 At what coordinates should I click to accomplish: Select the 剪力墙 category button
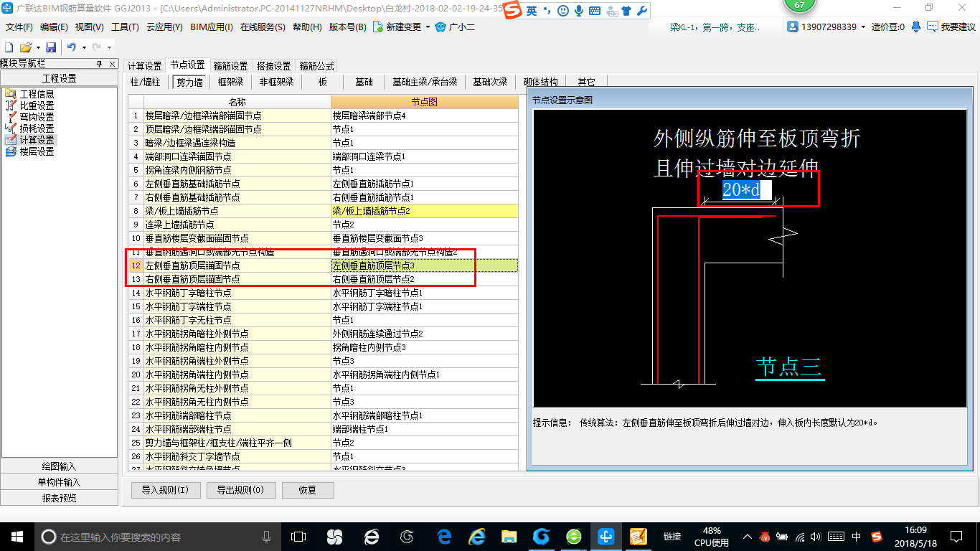click(x=190, y=82)
